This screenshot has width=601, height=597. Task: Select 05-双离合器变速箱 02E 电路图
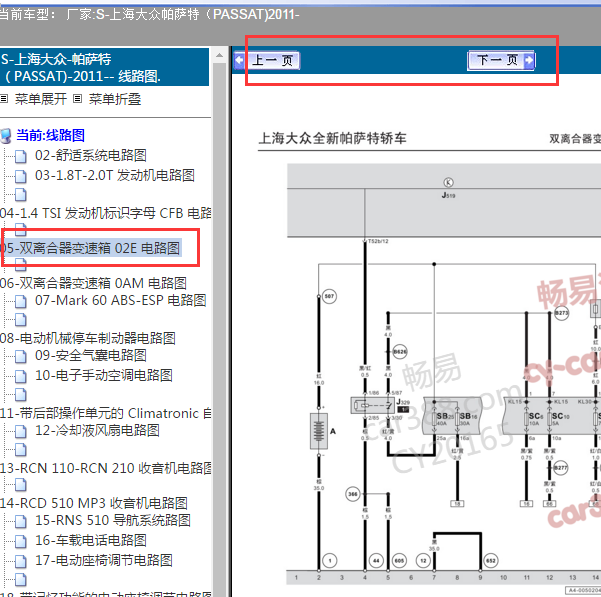90,248
